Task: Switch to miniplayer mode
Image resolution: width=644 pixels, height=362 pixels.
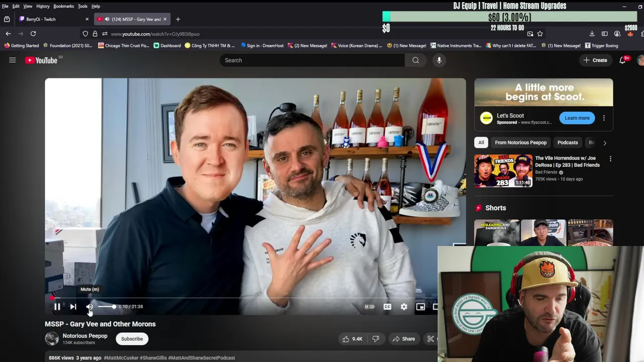Action: coord(421,307)
